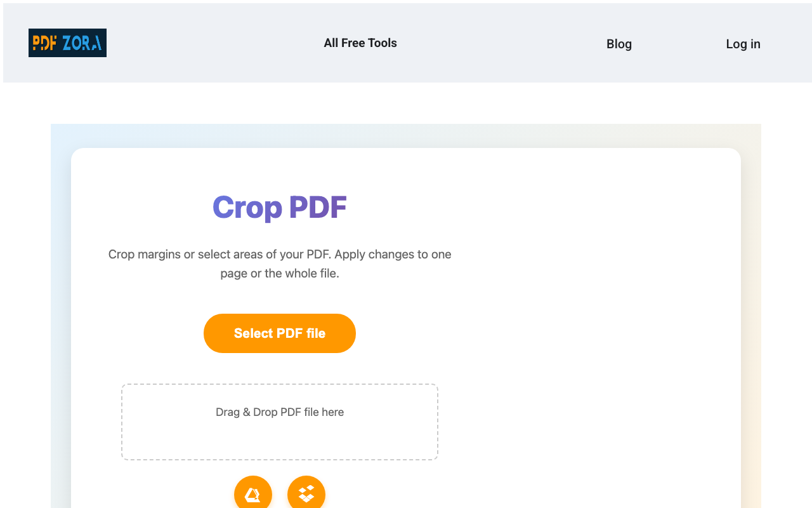This screenshot has width=812, height=508.
Task: Click the orange Select PDF file pill
Action: click(x=280, y=333)
